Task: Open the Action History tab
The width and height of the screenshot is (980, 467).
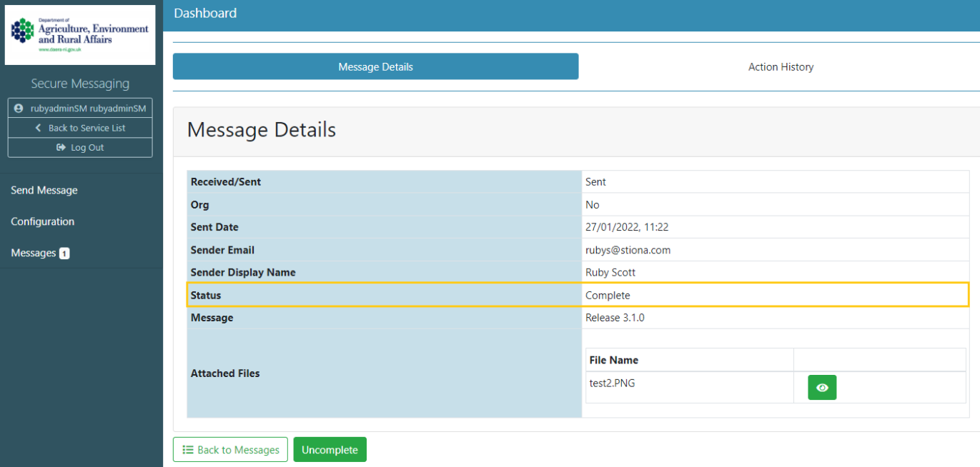Action: (781, 66)
